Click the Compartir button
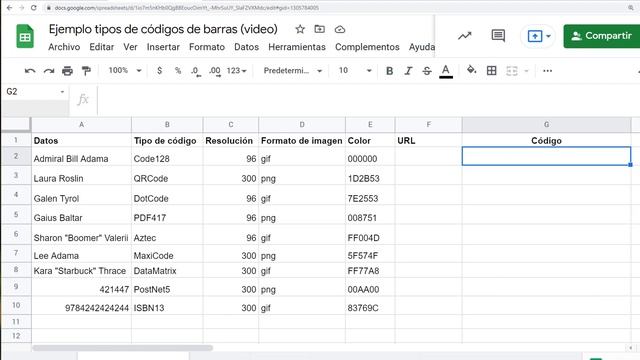Screen dimensions: 640x360 pyautogui.click(x=602, y=36)
